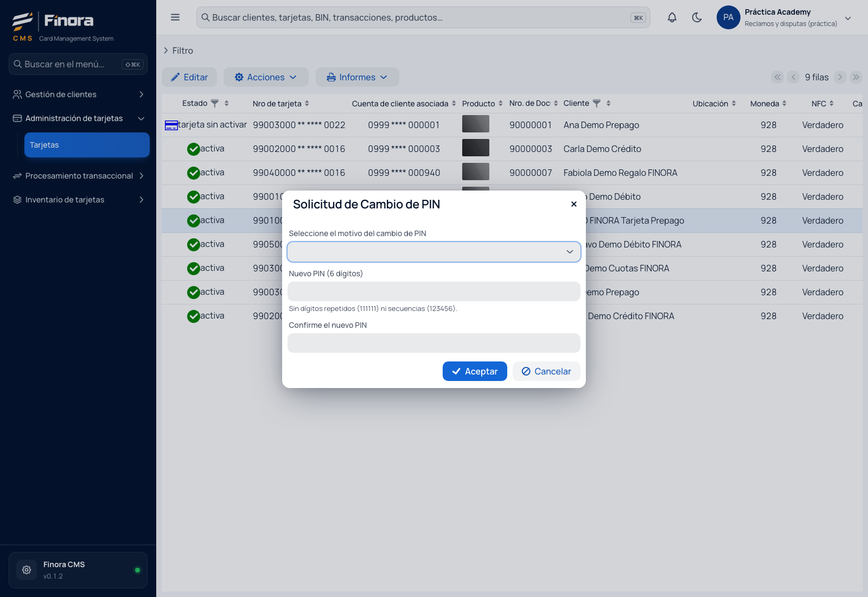Open the notifications bell
868x597 pixels.
tap(672, 17)
